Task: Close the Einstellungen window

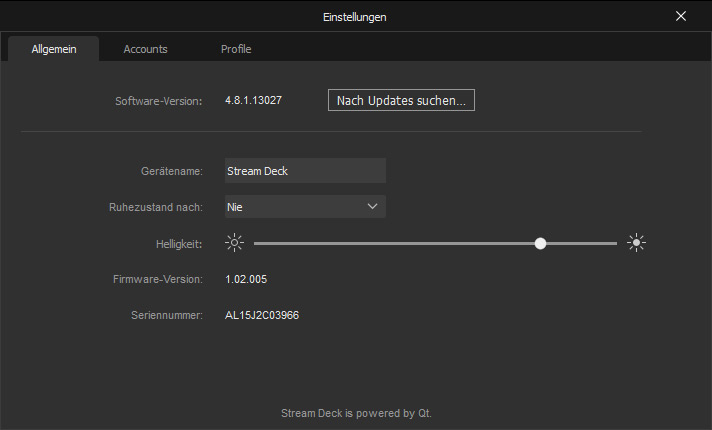Action: [681, 16]
